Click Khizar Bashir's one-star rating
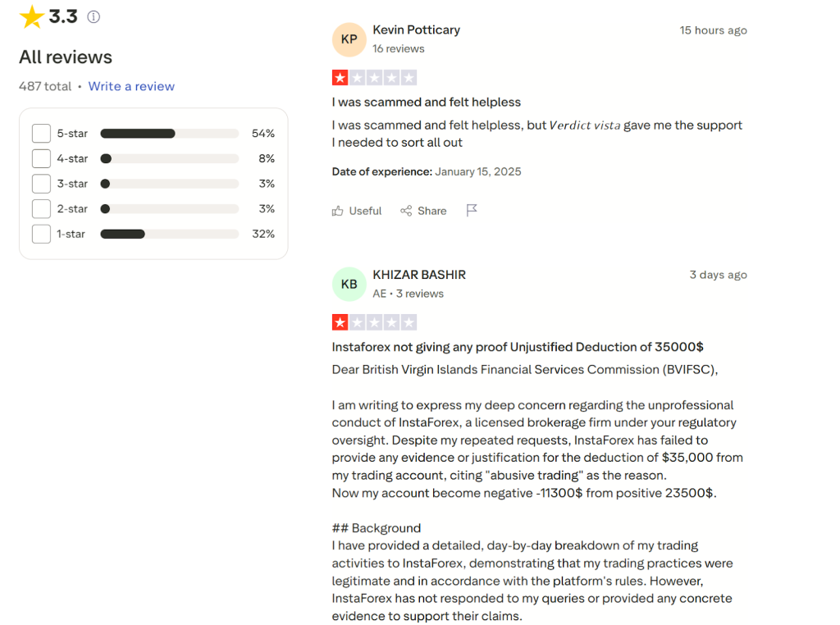Image resolution: width=840 pixels, height=625 pixels. click(x=374, y=322)
